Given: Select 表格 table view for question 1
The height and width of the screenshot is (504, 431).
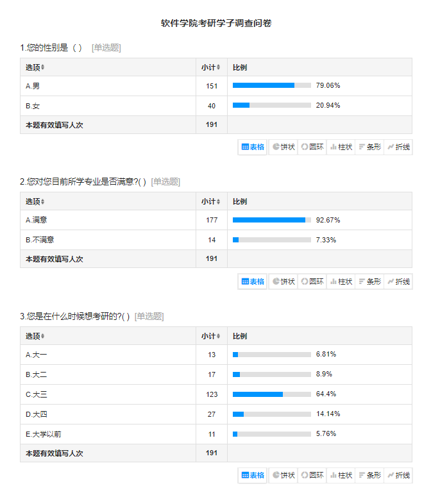Looking at the screenshot, I should click(x=253, y=147).
